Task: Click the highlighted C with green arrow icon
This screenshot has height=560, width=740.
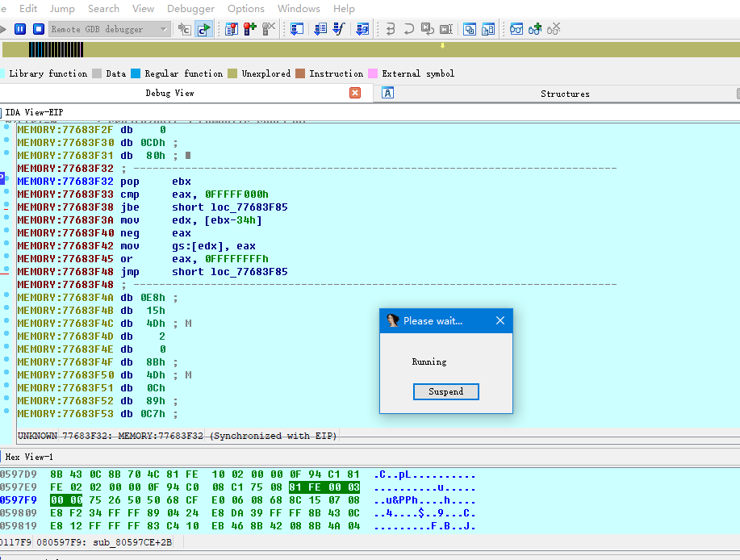Action: click(x=204, y=29)
